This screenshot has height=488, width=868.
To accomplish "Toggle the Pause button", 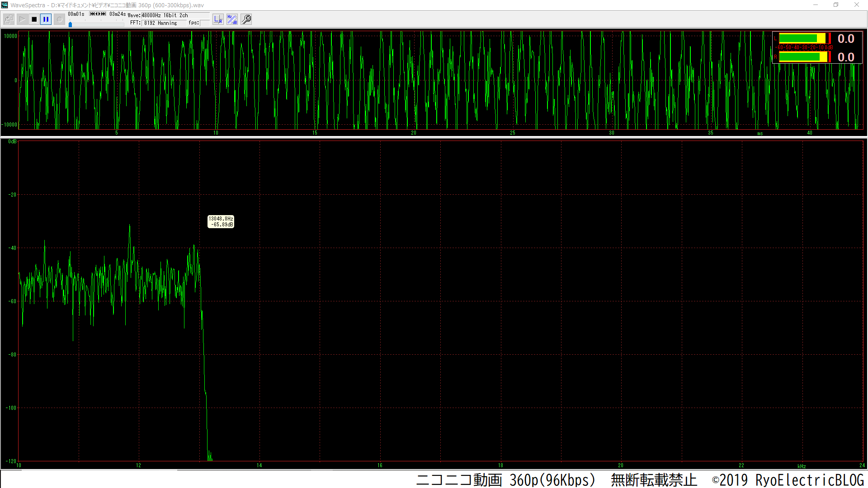I will tap(46, 19).
